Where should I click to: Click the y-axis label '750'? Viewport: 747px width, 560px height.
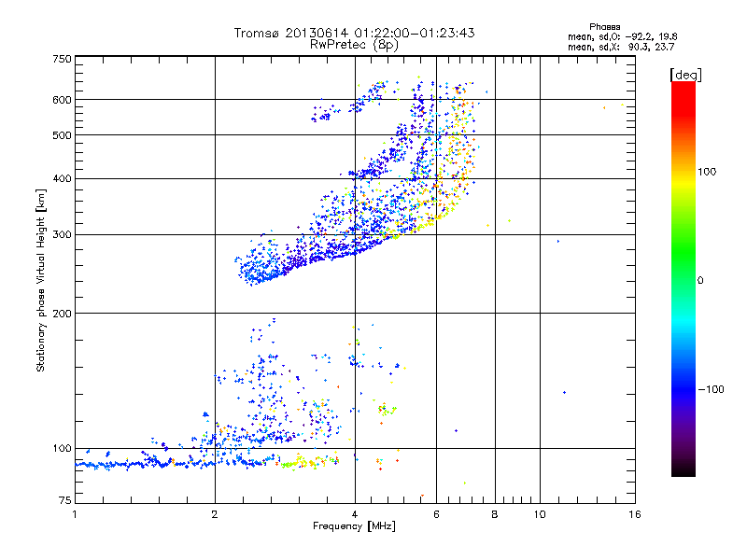pos(62,60)
